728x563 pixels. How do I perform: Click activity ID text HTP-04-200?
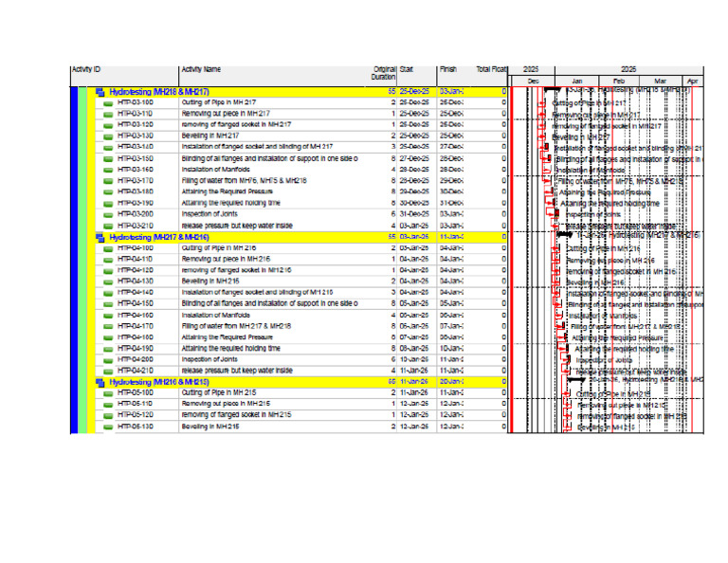(136, 360)
